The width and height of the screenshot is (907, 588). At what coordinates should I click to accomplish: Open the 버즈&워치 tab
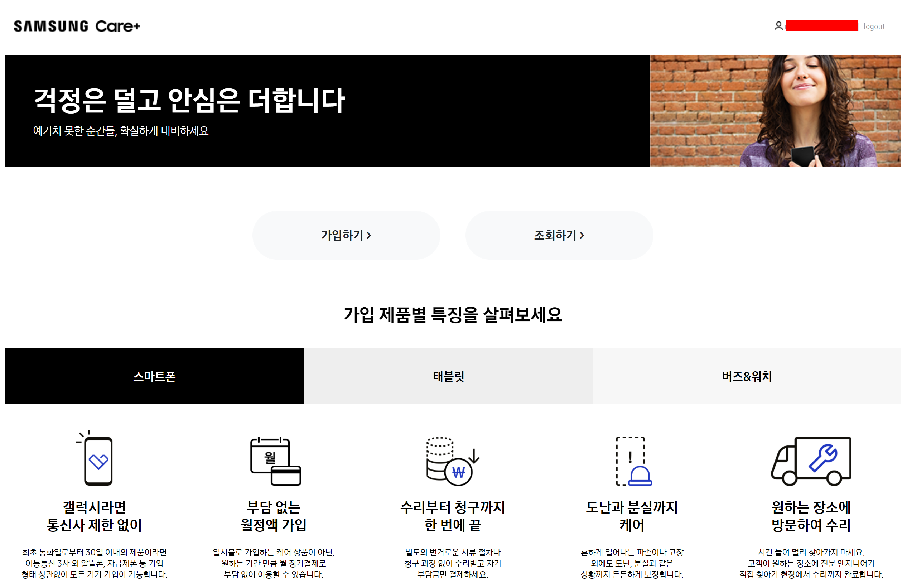click(x=746, y=376)
